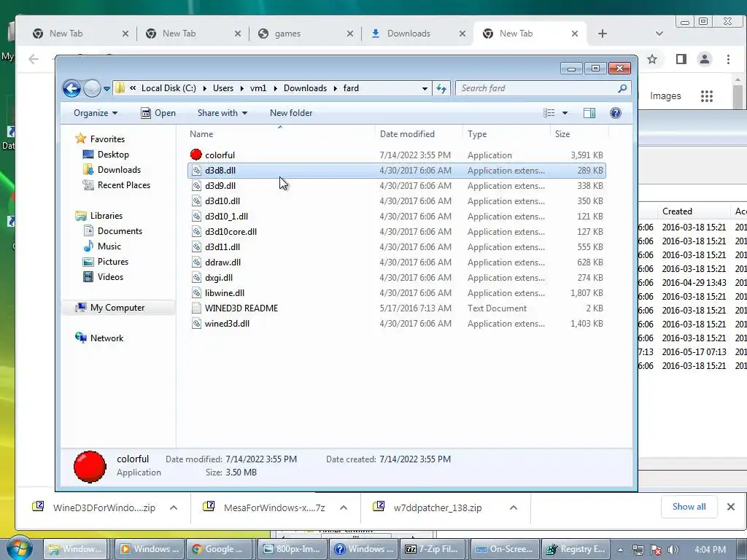Image resolution: width=747 pixels, height=560 pixels.
Task: Open Google apps grid icon
Action: 706,96
